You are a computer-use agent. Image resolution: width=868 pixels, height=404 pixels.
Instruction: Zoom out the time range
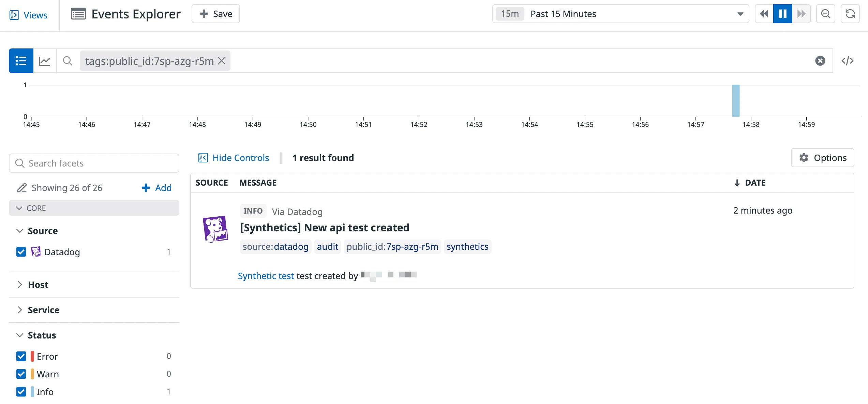[x=825, y=14]
